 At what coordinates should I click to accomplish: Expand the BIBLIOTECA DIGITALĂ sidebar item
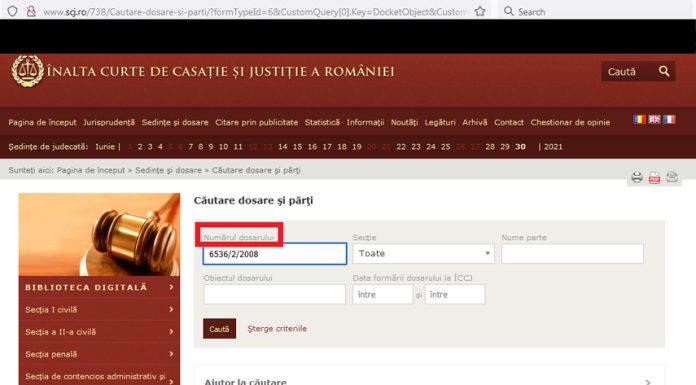pyautogui.click(x=99, y=287)
